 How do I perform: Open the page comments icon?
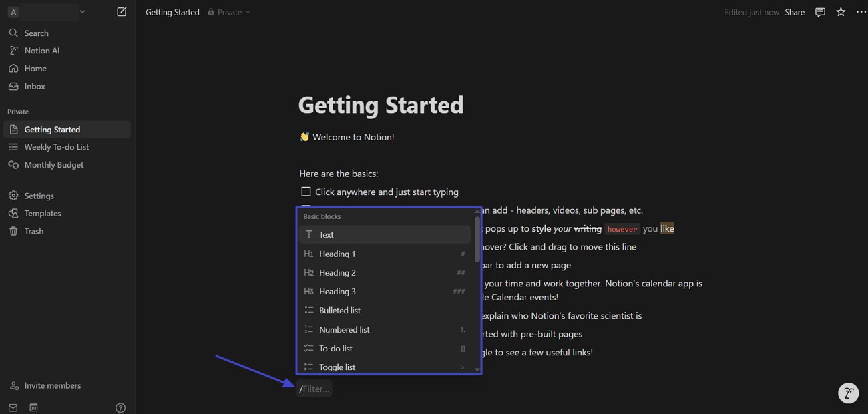820,12
